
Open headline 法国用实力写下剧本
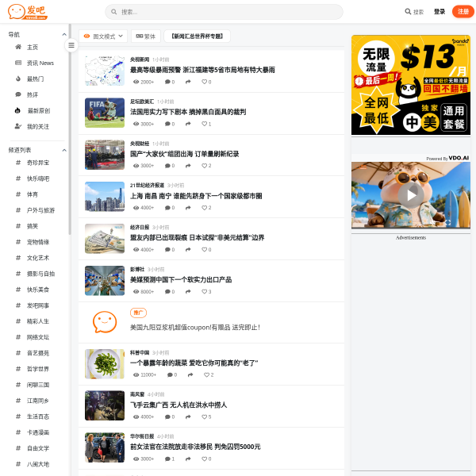point(188,112)
